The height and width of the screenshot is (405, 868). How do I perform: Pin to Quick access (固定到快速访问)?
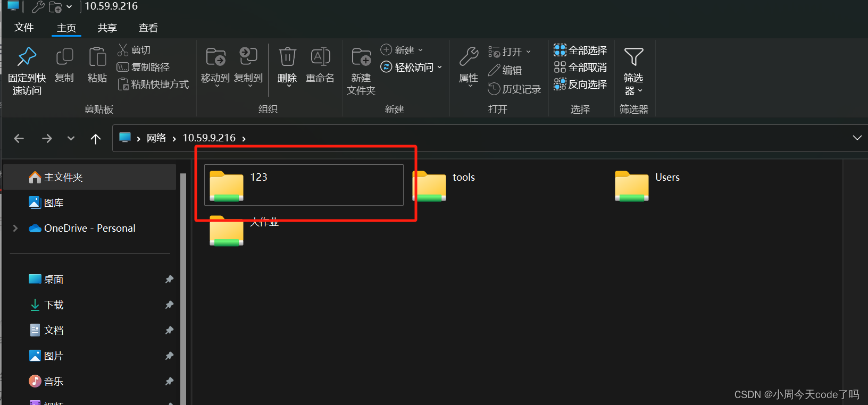27,71
